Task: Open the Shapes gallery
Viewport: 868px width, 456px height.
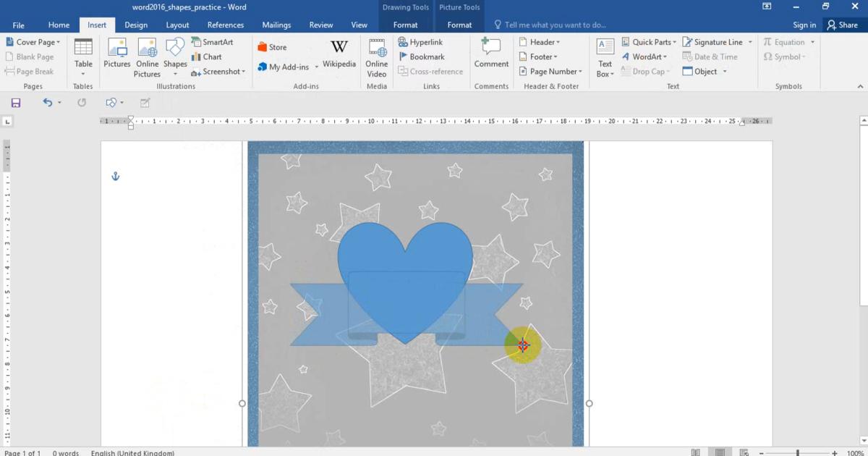Action: tap(175, 57)
